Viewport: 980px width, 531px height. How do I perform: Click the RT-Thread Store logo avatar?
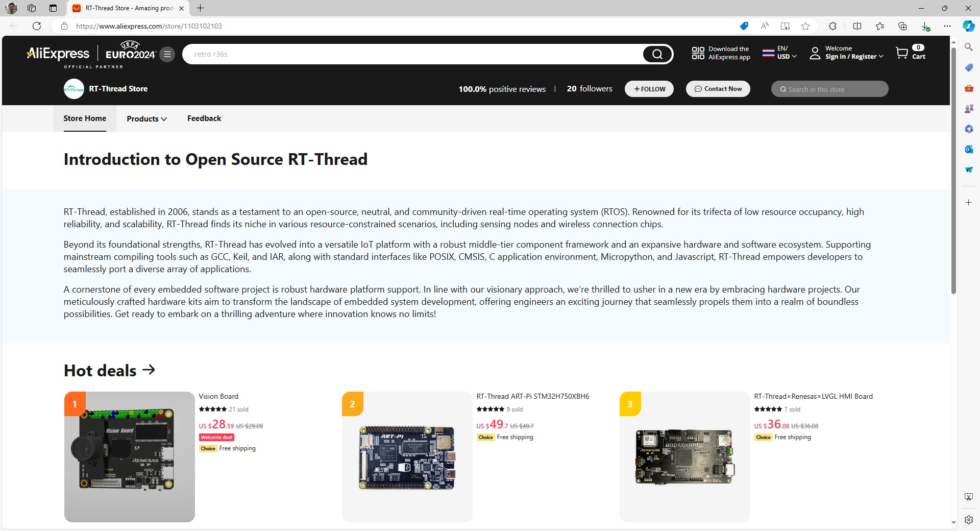tap(74, 89)
